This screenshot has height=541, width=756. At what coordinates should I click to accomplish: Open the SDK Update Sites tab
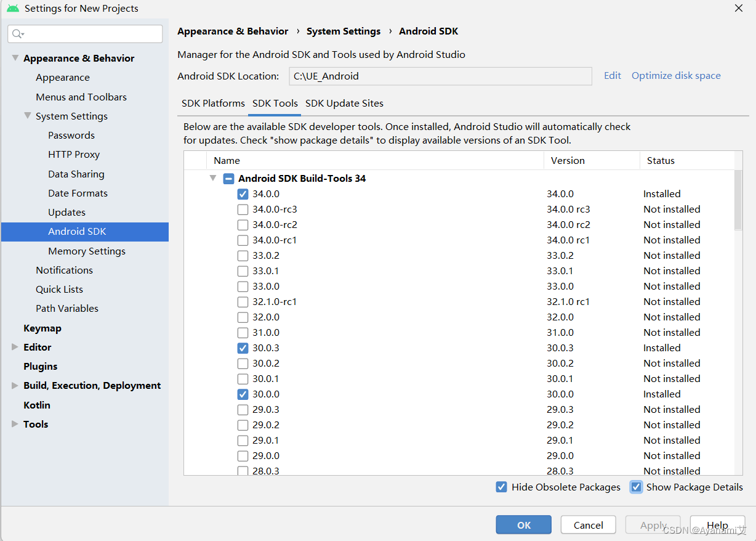pos(344,104)
